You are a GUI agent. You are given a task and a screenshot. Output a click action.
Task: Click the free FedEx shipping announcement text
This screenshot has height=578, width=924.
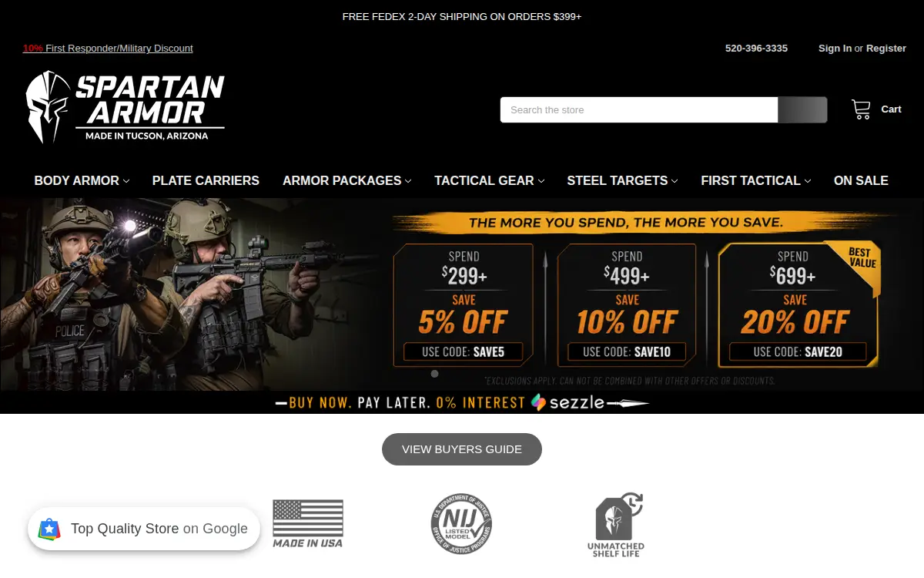click(462, 16)
